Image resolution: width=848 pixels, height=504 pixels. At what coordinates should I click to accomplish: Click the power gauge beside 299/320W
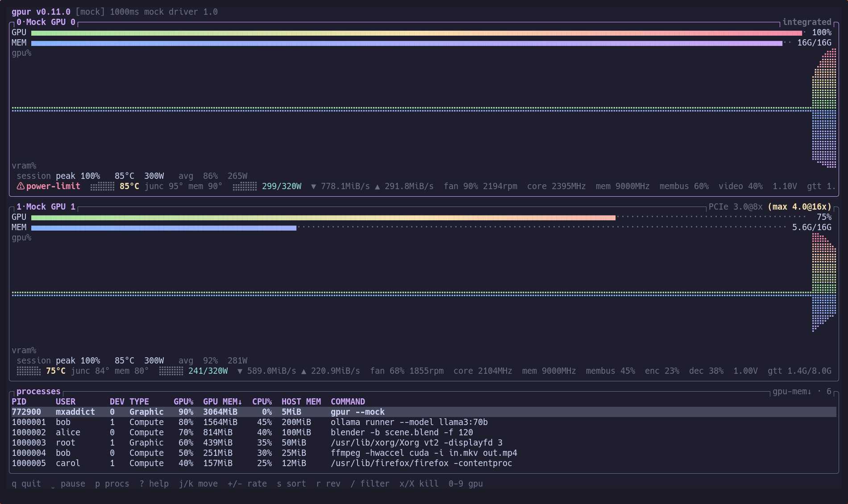(x=245, y=186)
